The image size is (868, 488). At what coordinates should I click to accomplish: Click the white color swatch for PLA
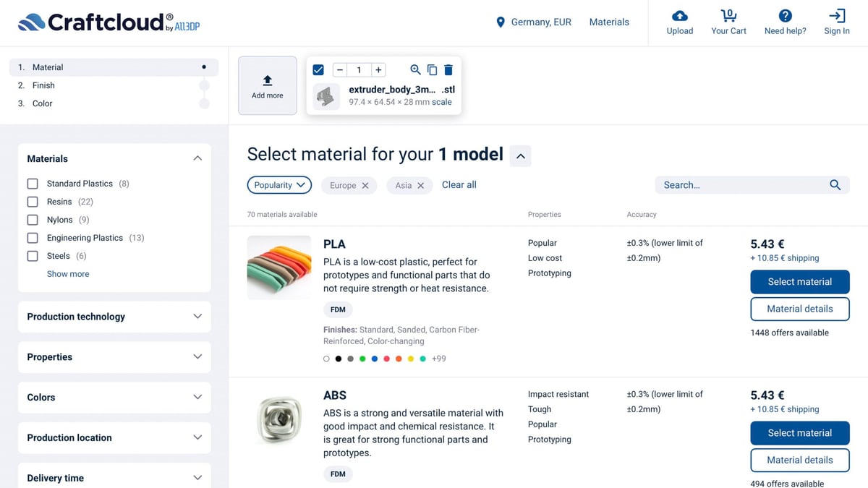[x=327, y=359]
